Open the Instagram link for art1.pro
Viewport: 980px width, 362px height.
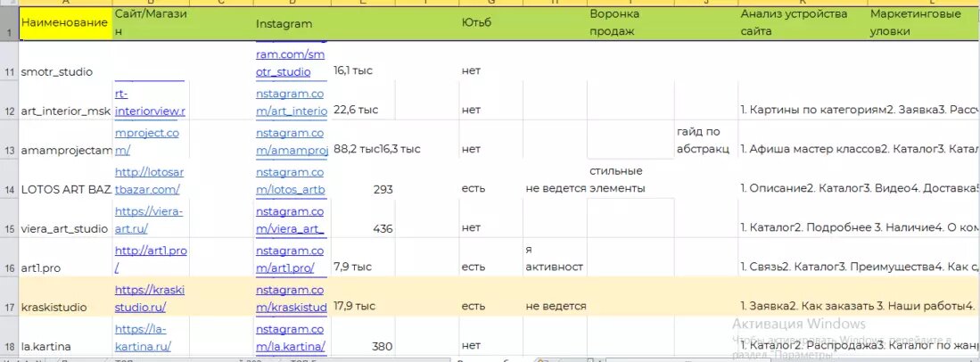pyautogui.click(x=290, y=259)
